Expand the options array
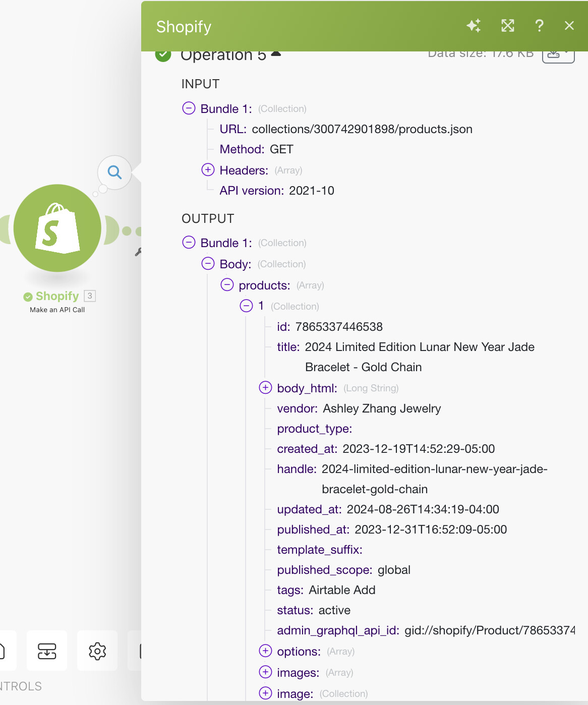The height and width of the screenshot is (705, 588). 265,651
